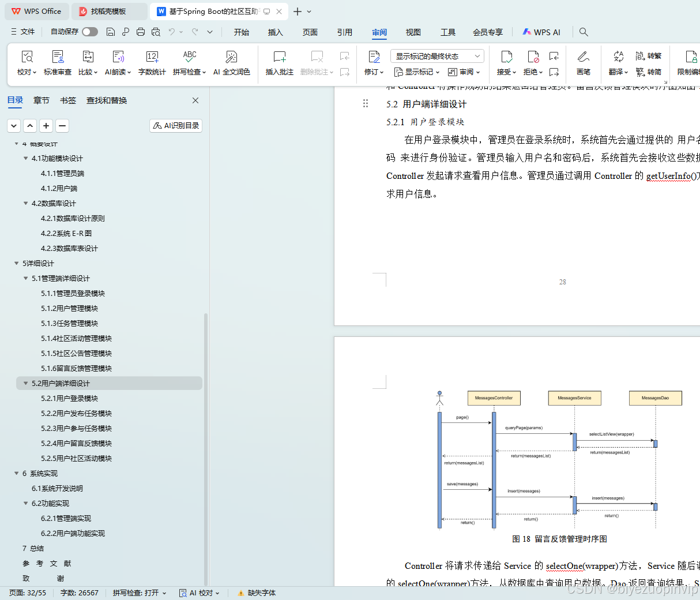
Task: Click the 标准审查 icon
Action: pyautogui.click(x=58, y=57)
